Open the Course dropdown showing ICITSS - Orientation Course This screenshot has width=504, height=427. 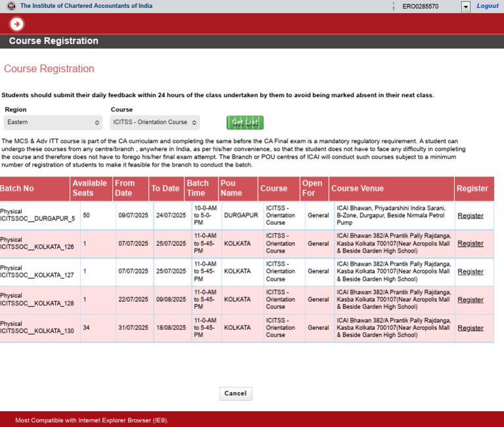[x=155, y=123]
